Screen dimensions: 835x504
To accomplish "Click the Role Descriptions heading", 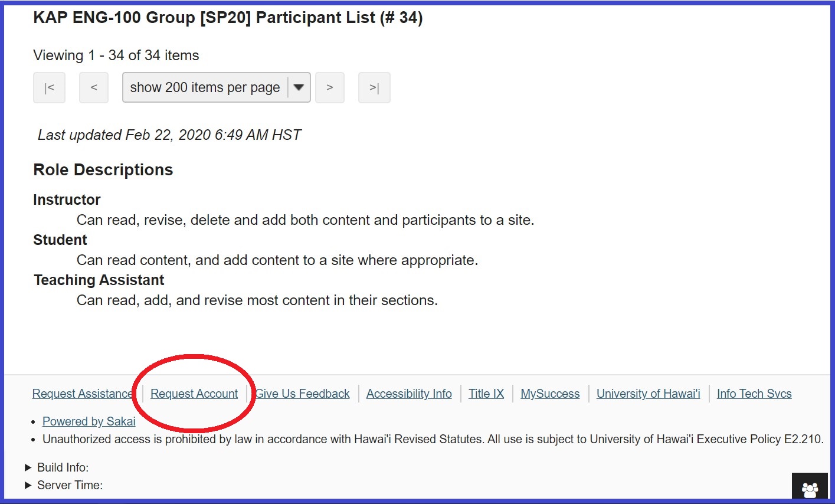I will (103, 170).
